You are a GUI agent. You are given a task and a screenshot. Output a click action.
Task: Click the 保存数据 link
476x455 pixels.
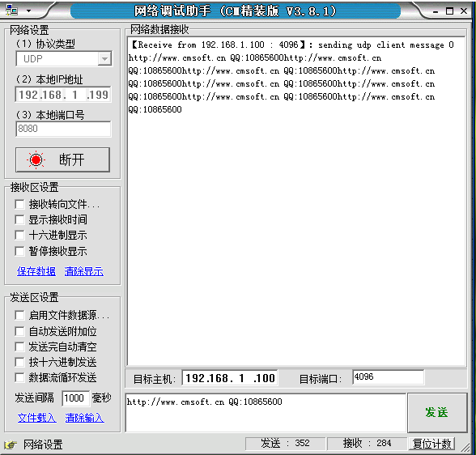pyautogui.click(x=36, y=271)
